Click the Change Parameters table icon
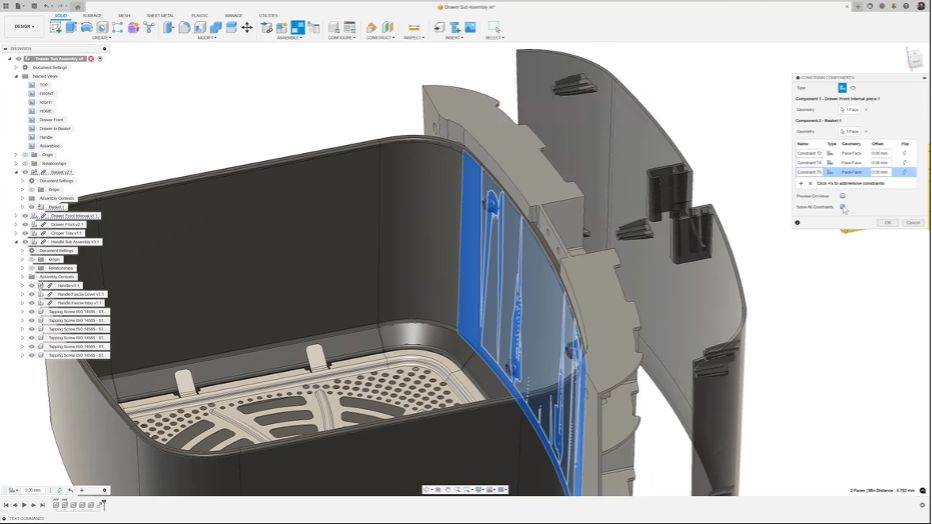 [350, 27]
